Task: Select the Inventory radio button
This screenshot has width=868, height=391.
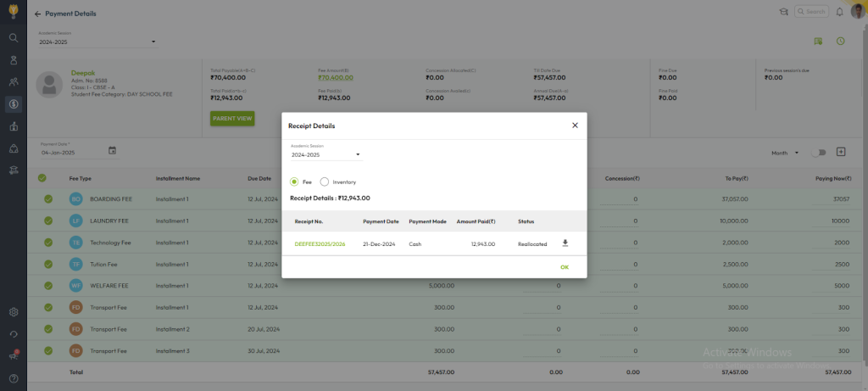Action: (325, 182)
